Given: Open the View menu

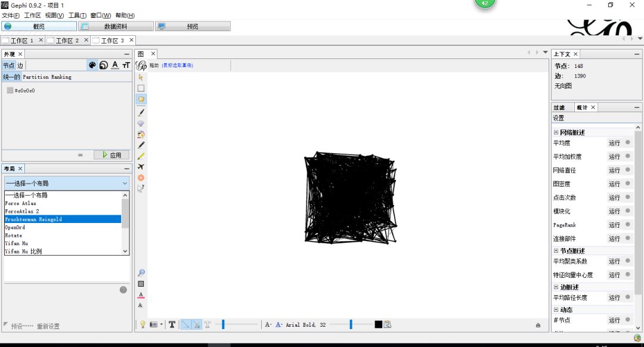Looking at the screenshot, I should pos(54,15).
